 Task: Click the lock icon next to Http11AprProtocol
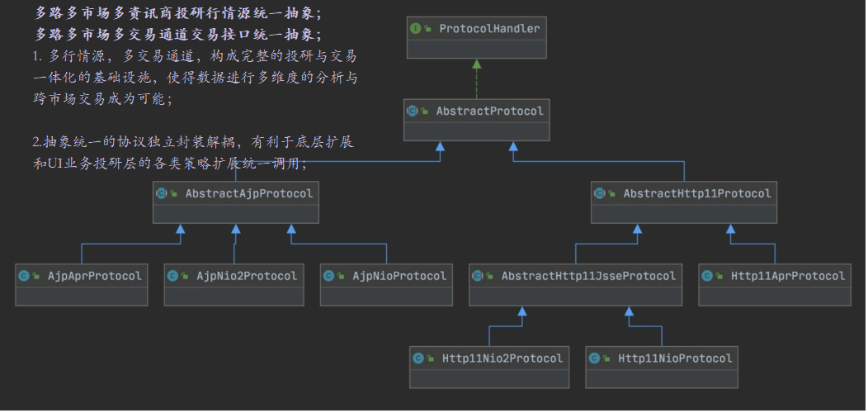click(x=719, y=276)
